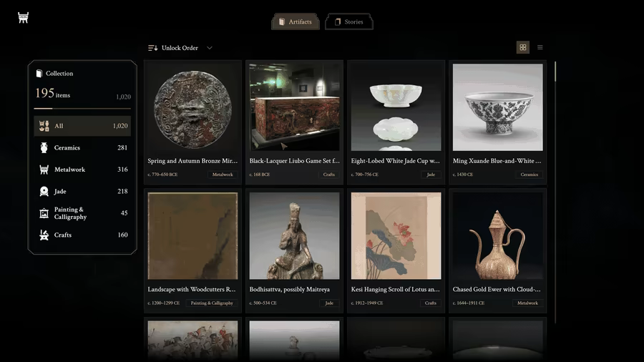Click the c. 168 BCE date
The height and width of the screenshot is (362, 644).
coord(260,175)
